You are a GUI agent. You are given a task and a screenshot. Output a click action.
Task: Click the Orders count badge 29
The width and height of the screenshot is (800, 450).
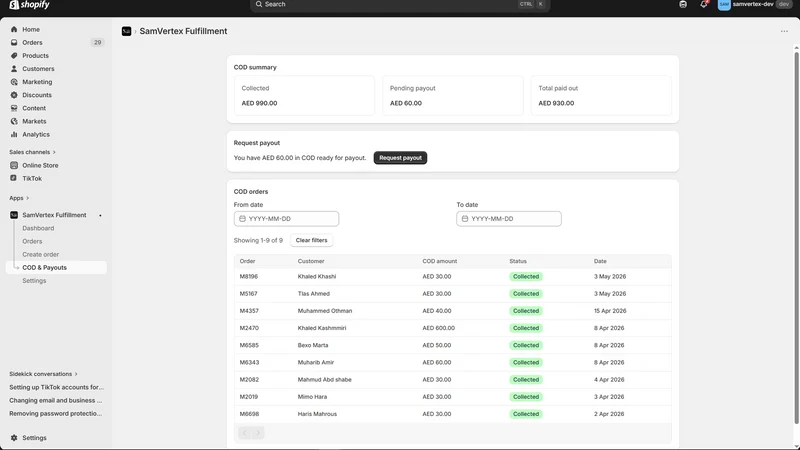tap(97, 42)
